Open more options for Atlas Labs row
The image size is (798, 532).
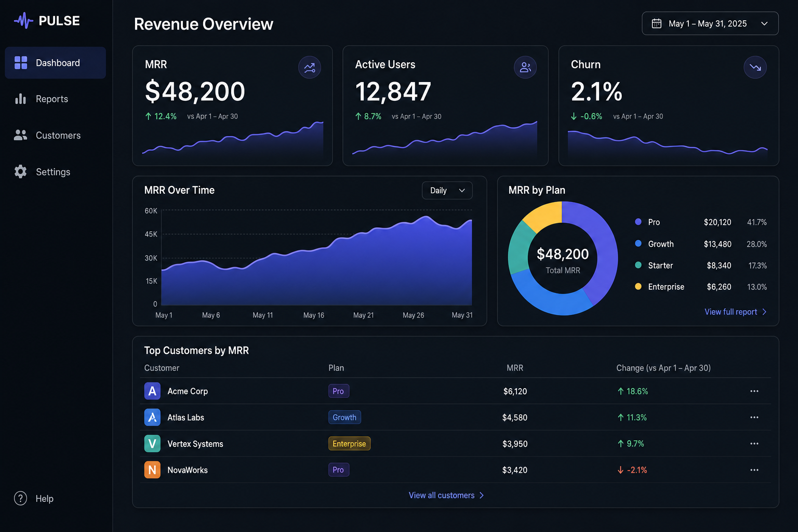(x=754, y=417)
